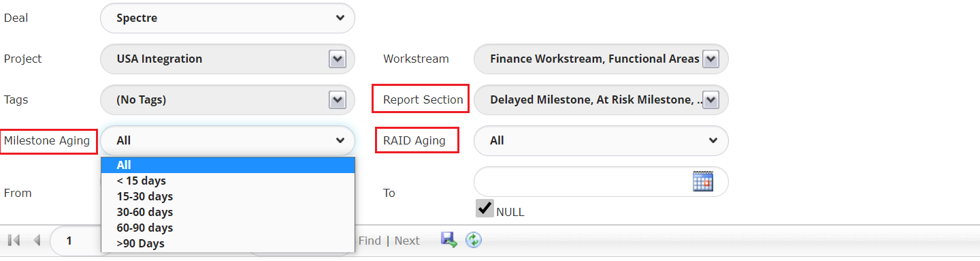Click the page number input field

(x=76, y=241)
